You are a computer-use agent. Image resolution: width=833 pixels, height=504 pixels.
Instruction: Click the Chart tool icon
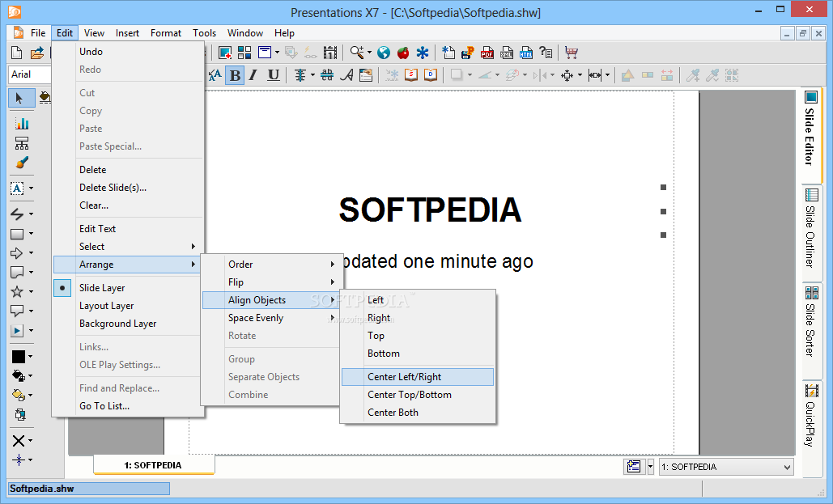22,124
